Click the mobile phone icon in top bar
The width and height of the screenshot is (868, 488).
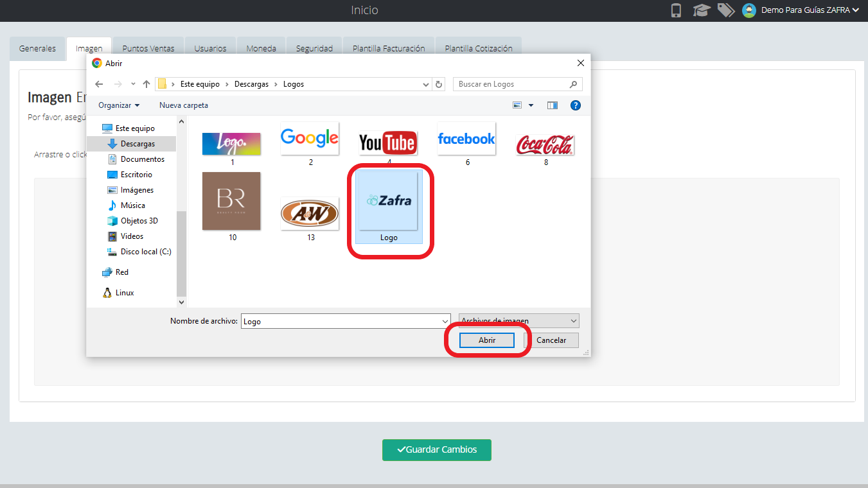coord(676,10)
